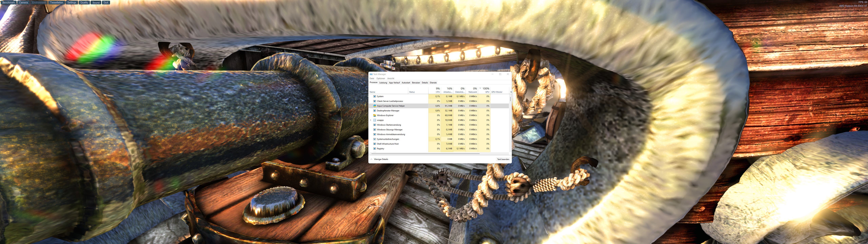Open the Datei menu
The width and height of the screenshot is (868, 244).
(x=372, y=78)
